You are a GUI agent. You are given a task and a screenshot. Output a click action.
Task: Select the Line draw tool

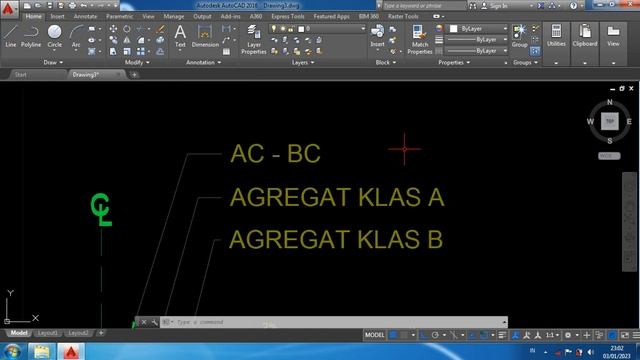11,36
